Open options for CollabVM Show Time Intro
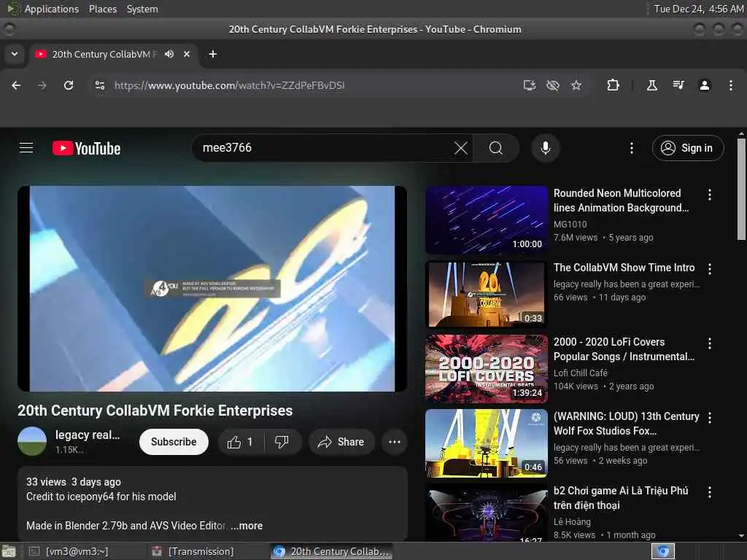 710,269
